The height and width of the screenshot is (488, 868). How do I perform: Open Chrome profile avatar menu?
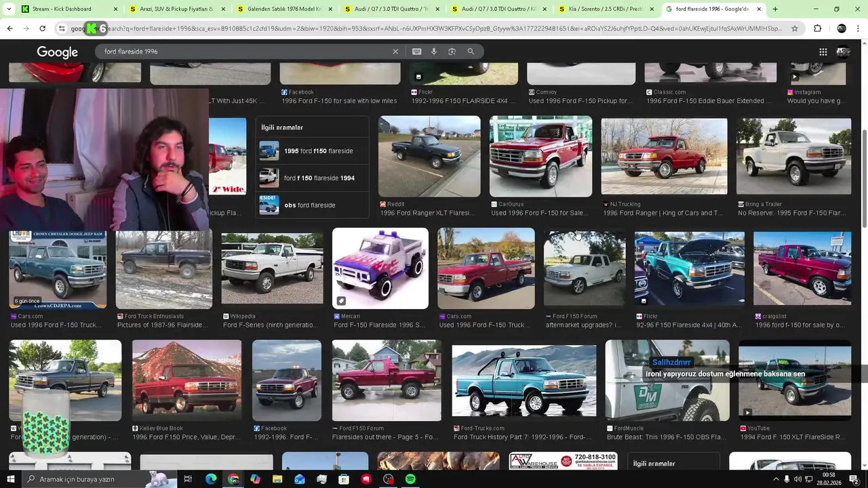pos(842,28)
